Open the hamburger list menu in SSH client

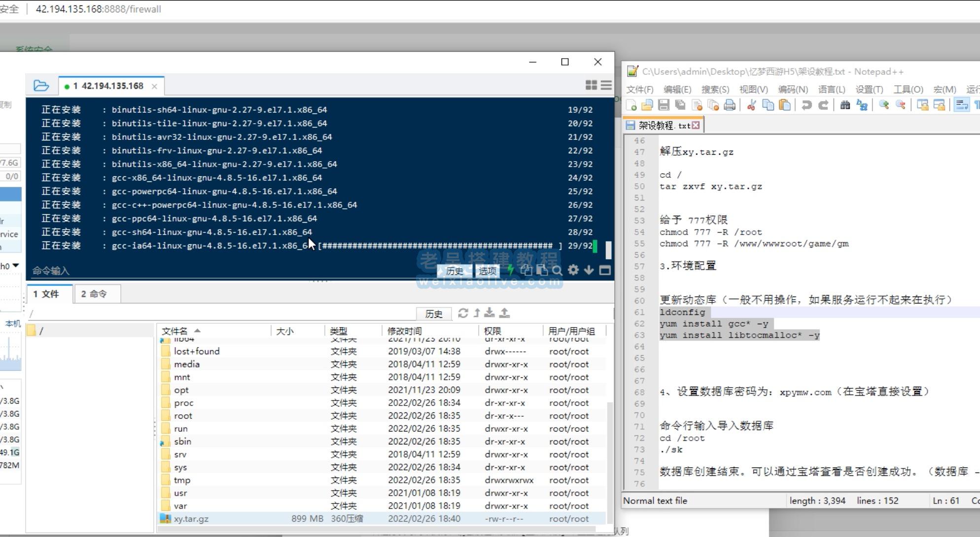pos(606,85)
